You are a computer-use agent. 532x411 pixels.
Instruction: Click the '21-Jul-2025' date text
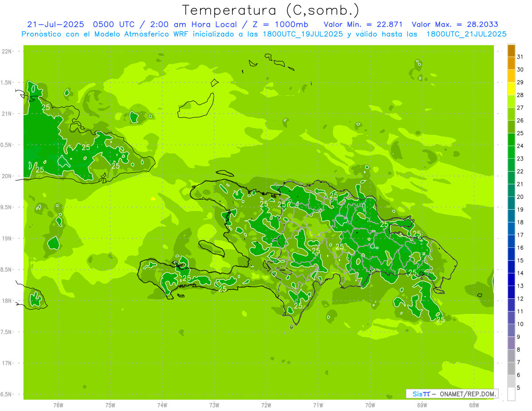coord(55,24)
